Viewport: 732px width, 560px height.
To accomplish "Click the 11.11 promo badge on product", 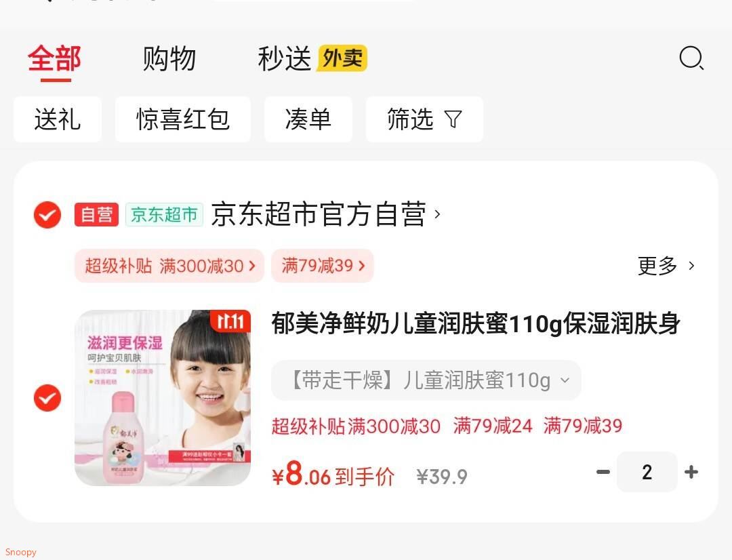I will click(x=230, y=321).
